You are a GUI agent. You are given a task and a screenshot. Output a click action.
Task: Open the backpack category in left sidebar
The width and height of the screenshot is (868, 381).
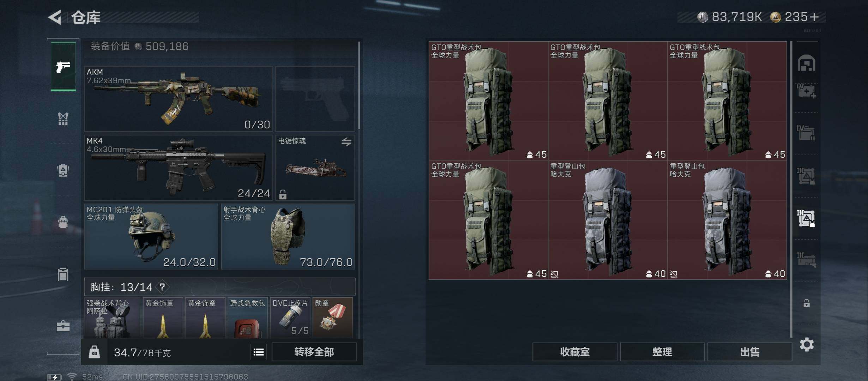click(63, 170)
